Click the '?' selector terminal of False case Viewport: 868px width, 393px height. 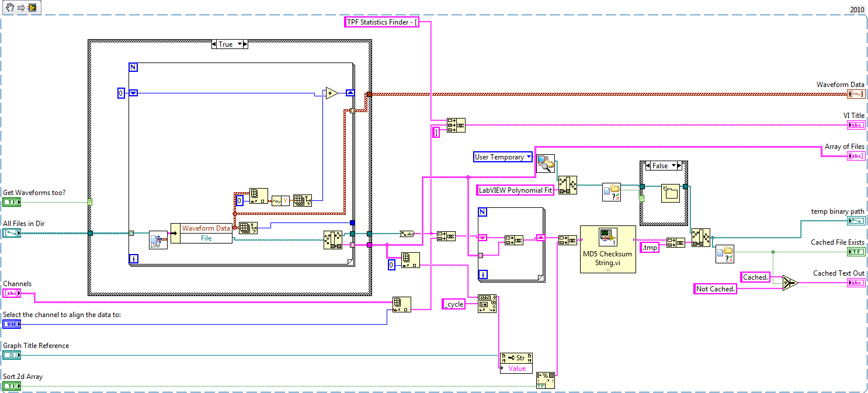(643, 199)
